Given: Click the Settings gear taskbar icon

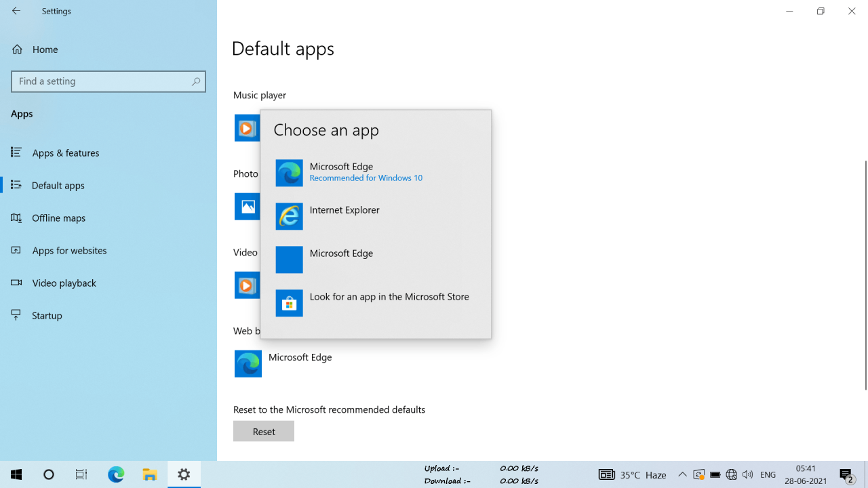Looking at the screenshot, I should pos(184,474).
